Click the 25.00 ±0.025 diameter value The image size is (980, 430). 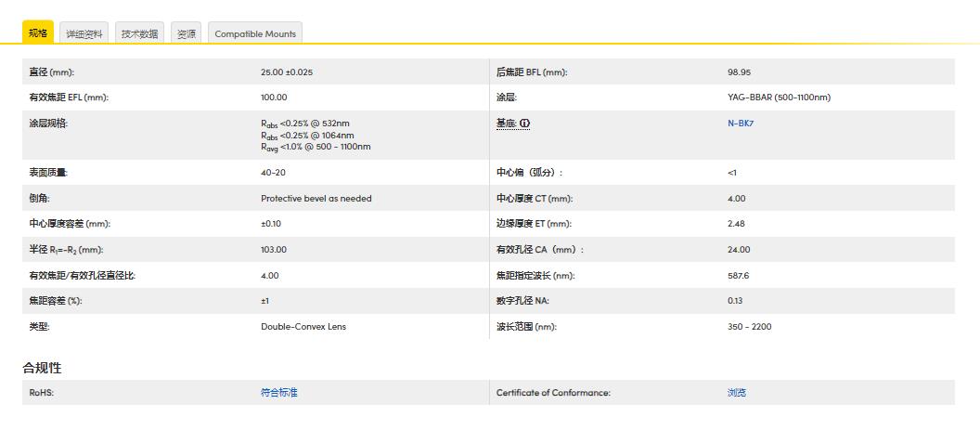pyautogui.click(x=287, y=72)
